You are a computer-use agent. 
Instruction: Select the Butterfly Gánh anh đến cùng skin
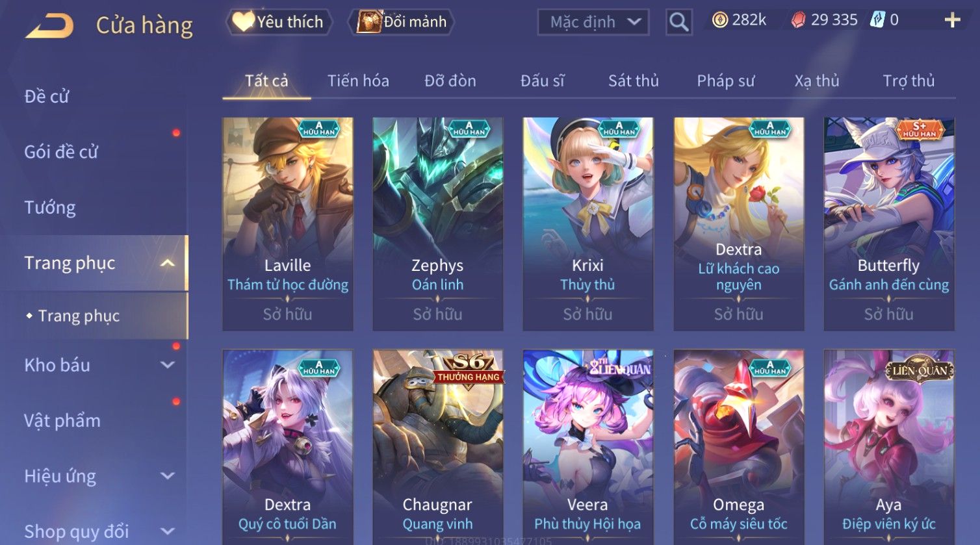[889, 224]
